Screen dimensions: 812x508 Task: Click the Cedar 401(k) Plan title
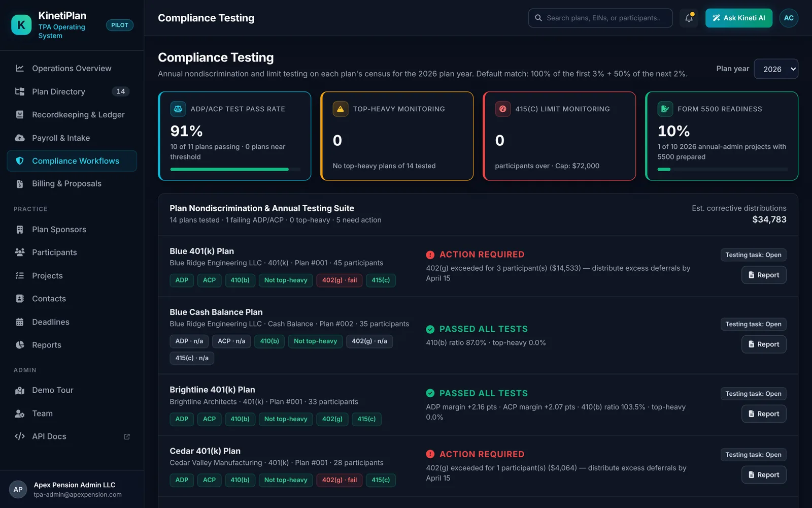tap(205, 451)
